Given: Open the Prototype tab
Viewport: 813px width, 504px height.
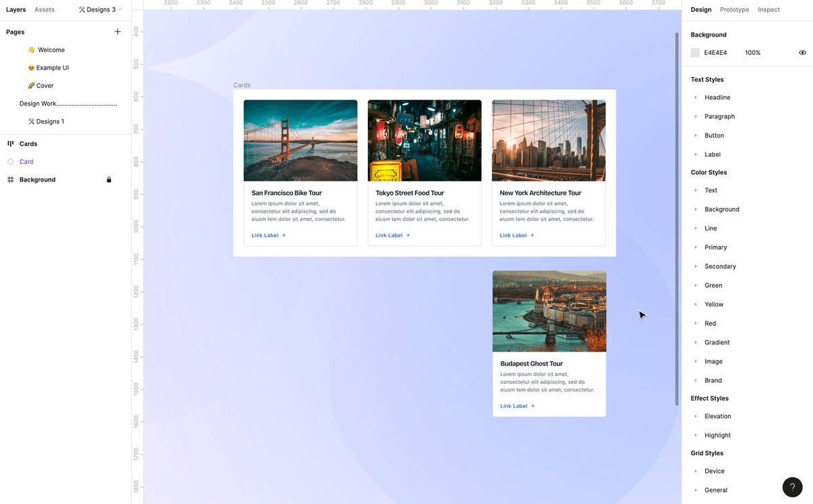Looking at the screenshot, I should [x=734, y=9].
